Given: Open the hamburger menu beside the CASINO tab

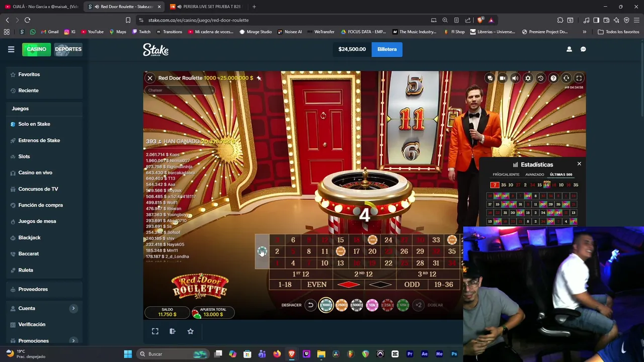Looking at the screenshot, I should (x=11, y=49).
